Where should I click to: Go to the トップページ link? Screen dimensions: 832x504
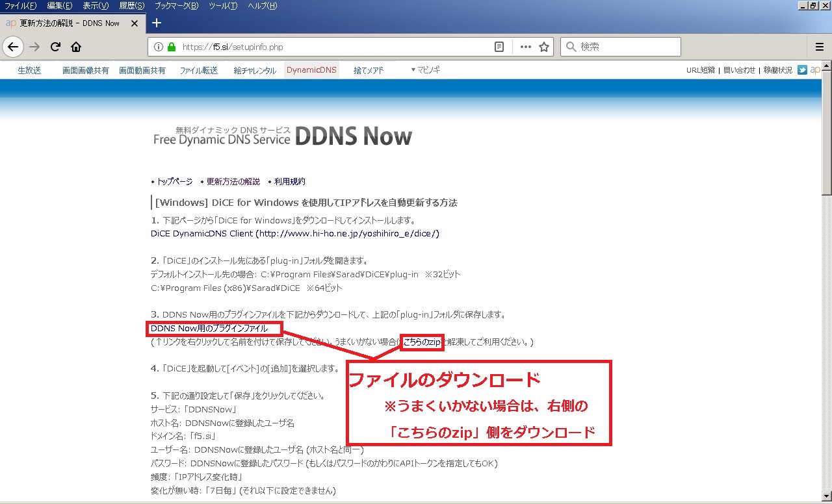(x=175, y=182)
